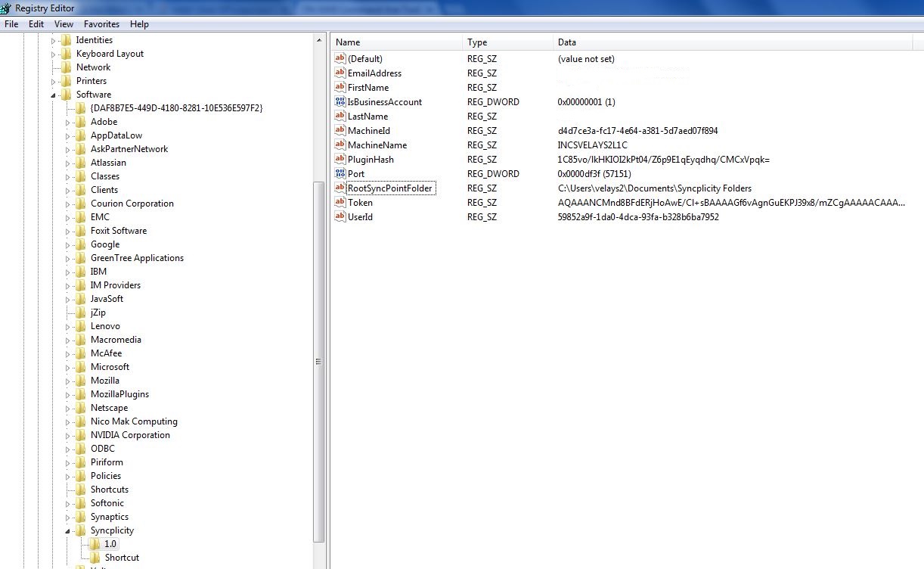Viewport: 924px width, 569px height.
Task: Open the File menu
Action: coord(11,24)
